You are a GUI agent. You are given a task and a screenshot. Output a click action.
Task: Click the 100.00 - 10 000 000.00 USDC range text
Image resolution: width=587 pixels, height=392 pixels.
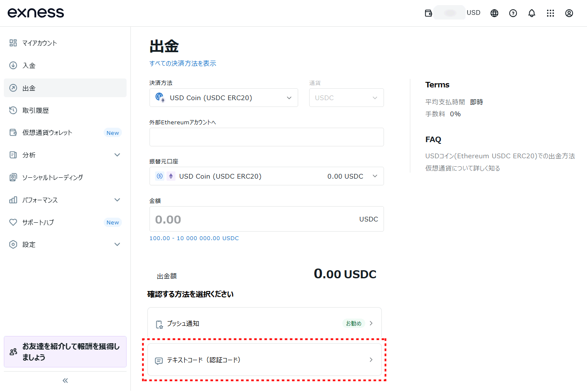tap(194, 238)
